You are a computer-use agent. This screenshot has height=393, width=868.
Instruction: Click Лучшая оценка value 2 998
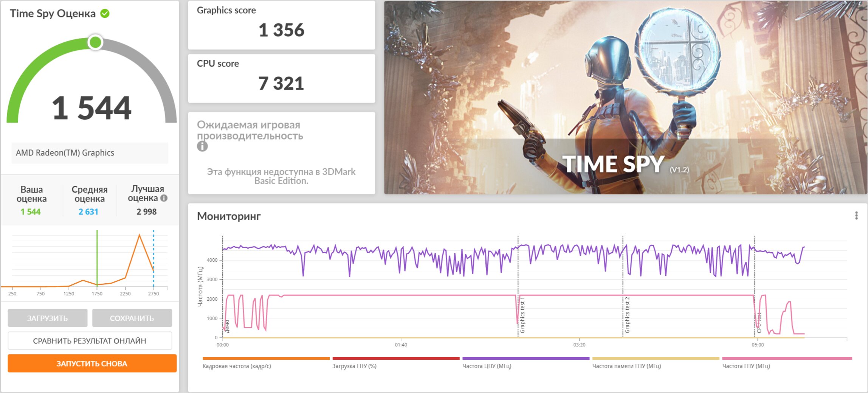(x=147, y=212)
